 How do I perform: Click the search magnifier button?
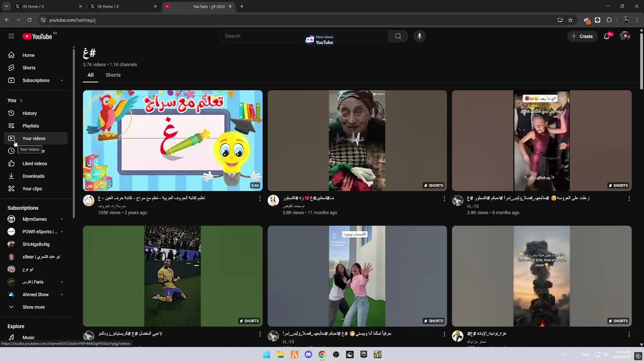click(398, 36)
